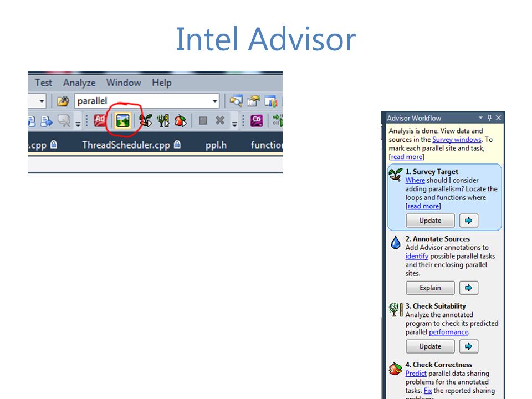Click the Advisor Workflow panel title
Image resolution: width=532 pixels, height=399 pixels.
(414, 118)
